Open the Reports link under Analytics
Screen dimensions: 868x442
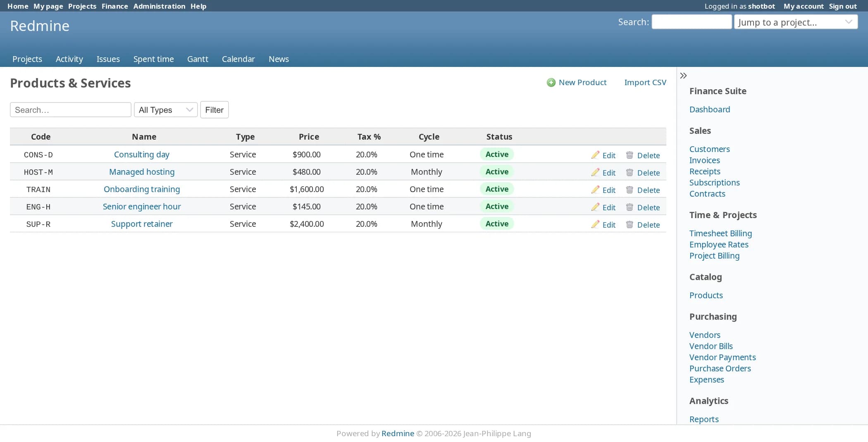(x=704, y=419)
